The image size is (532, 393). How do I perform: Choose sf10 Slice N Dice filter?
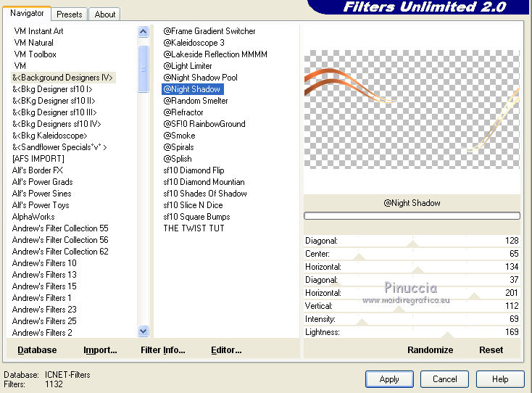point(193,205)
